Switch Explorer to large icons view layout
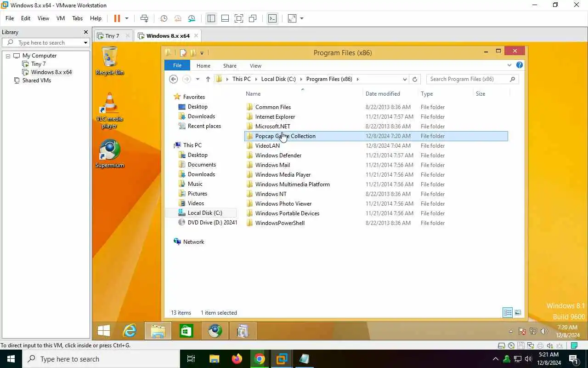This screenshot has width=588, height=368. coord(518,313)
